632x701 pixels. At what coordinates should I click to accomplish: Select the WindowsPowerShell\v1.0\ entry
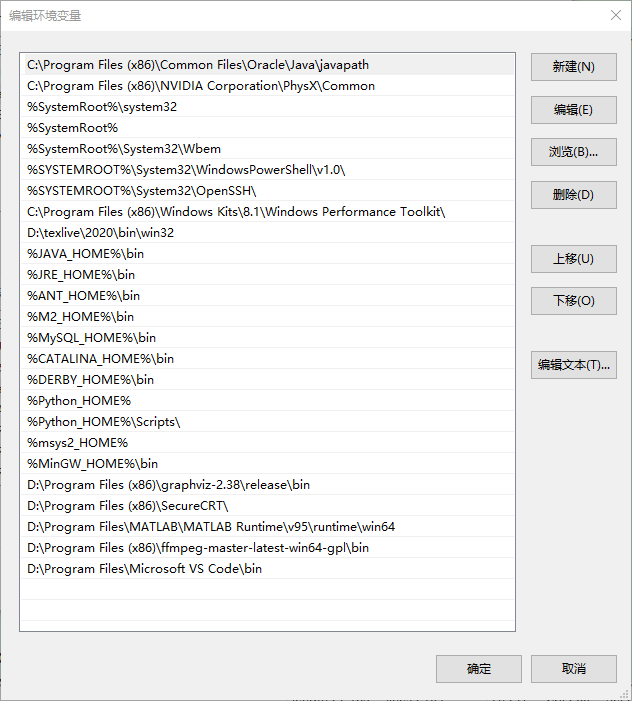tap(267, 170)
